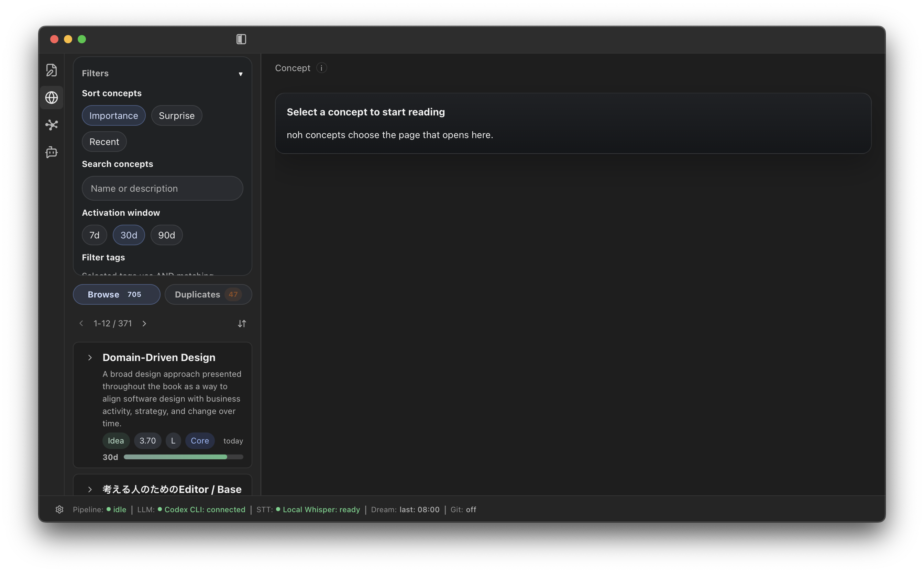
Task: Open the 考える人のためのEditor / Base concept
Action: [x=172, y=489]
